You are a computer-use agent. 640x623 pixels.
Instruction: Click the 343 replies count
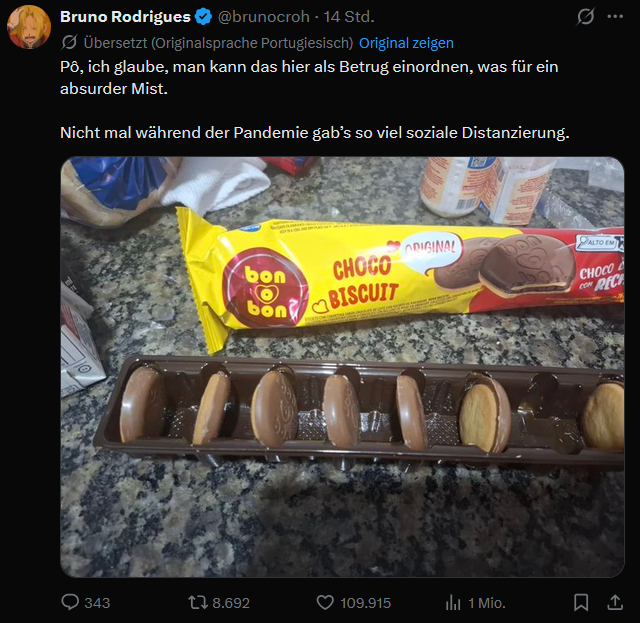97,603
